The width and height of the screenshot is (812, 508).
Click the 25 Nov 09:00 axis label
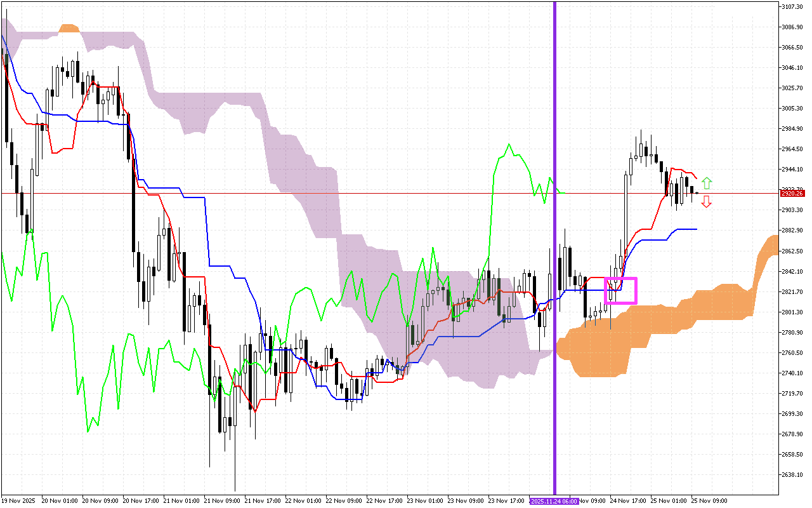[x=710, y=500]
